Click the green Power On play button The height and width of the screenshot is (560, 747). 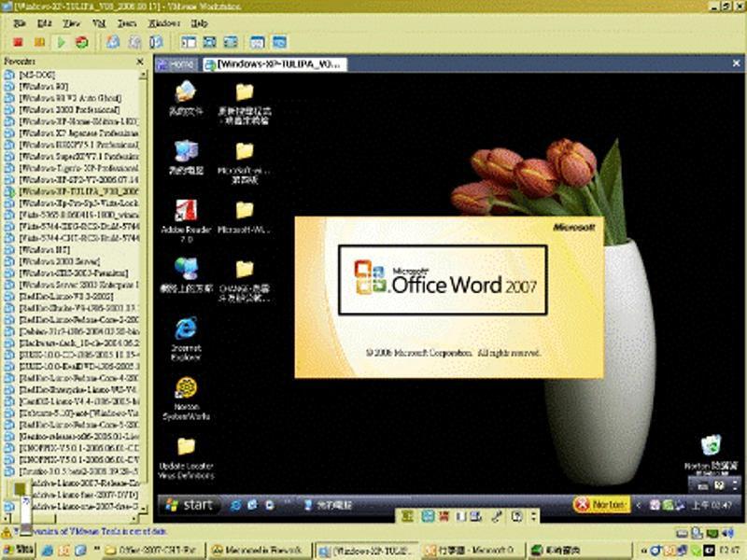click(x=61, y=42)
